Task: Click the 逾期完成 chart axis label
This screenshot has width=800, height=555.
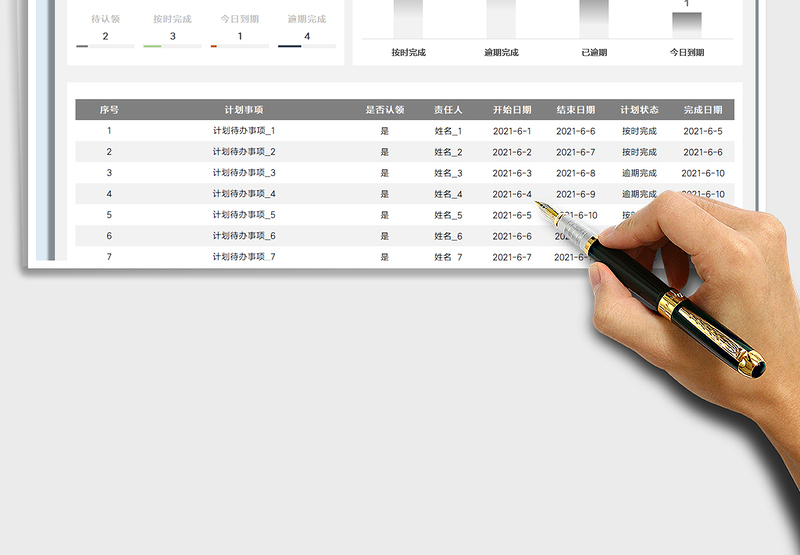Action: click(x=502, y=53)
